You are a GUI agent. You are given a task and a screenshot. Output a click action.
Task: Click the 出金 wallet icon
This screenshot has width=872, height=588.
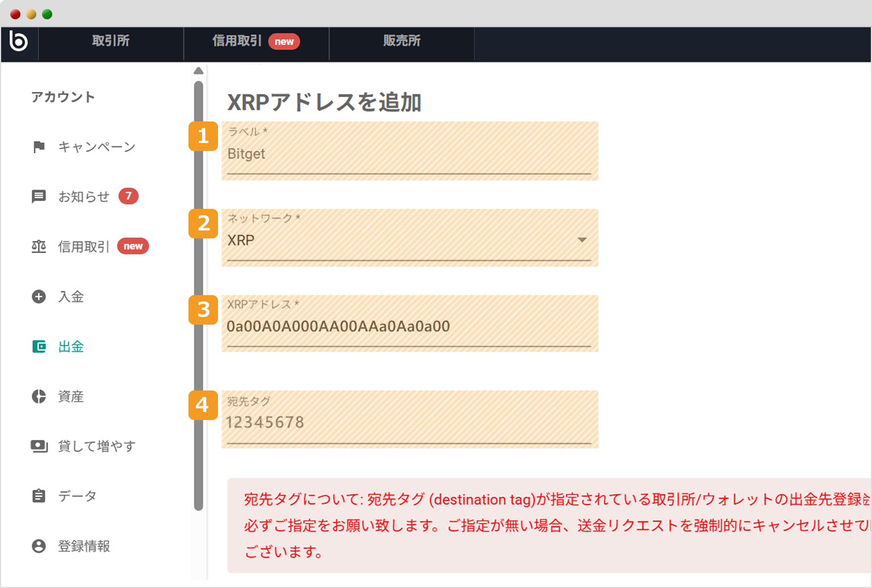pyautogui.click(x=38, y=346)
